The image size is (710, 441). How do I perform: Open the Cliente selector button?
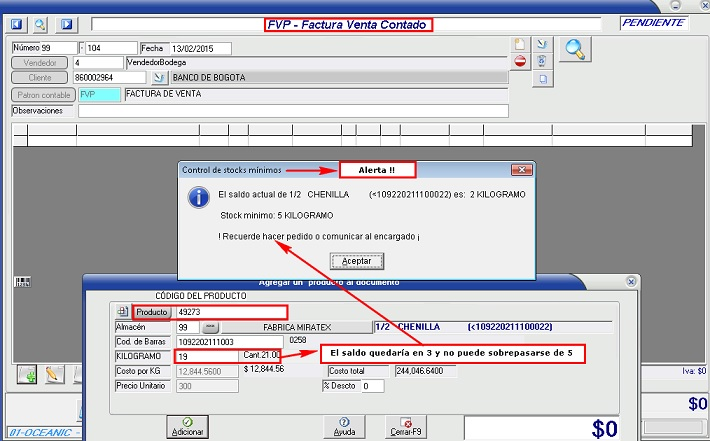[39, 77]
